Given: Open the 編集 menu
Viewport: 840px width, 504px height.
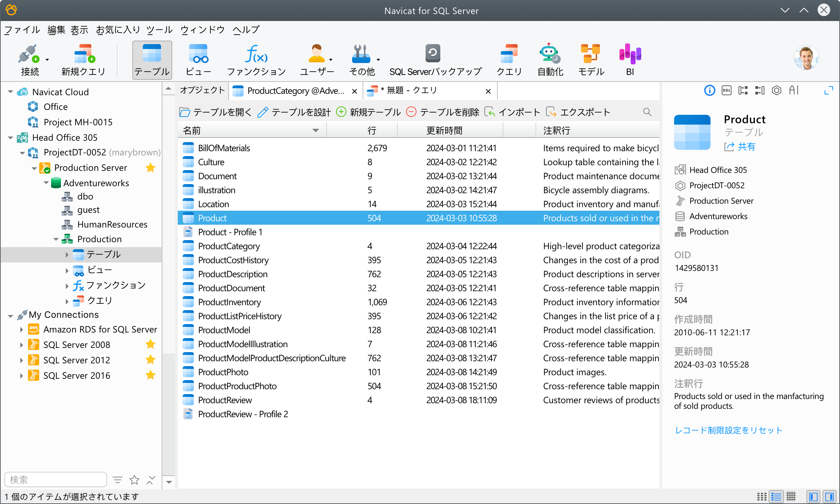Looking at the screenshot, I should point(56,30).
